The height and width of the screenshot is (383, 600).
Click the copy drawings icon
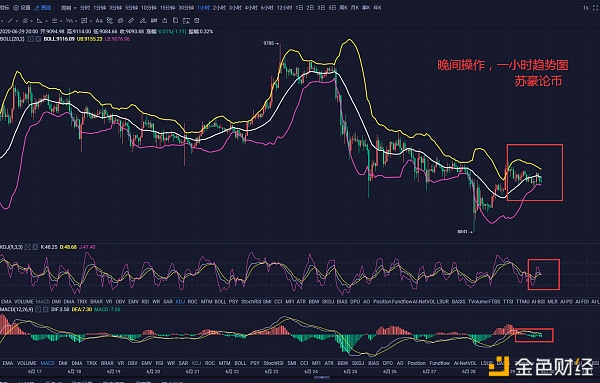(x=175, y=20)
